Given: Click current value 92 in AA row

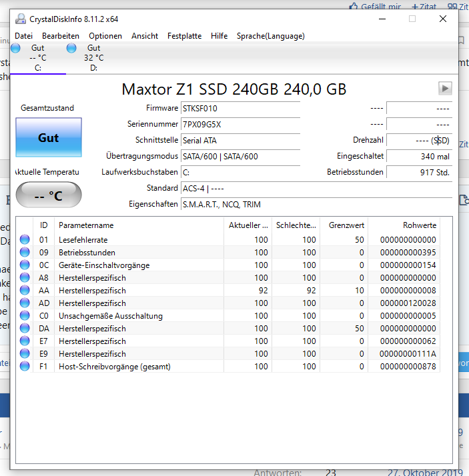Looking at the screenshot, I should coord(263,291).
